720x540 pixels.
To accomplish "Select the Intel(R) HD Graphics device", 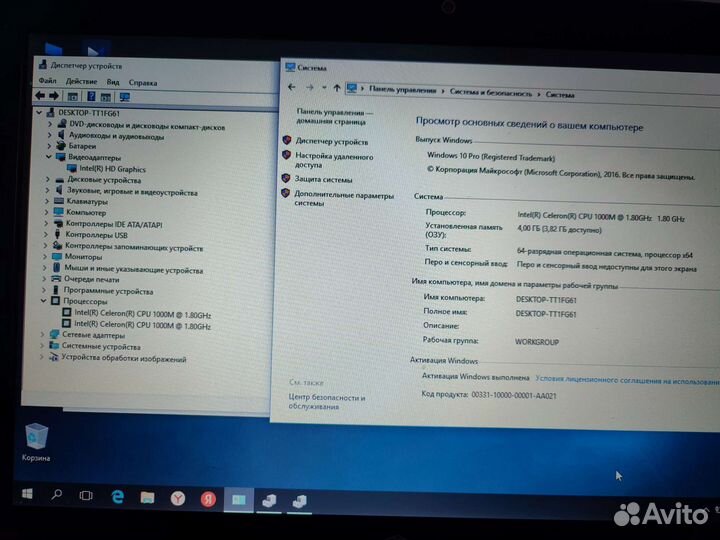I will click(x=112, y=169).
